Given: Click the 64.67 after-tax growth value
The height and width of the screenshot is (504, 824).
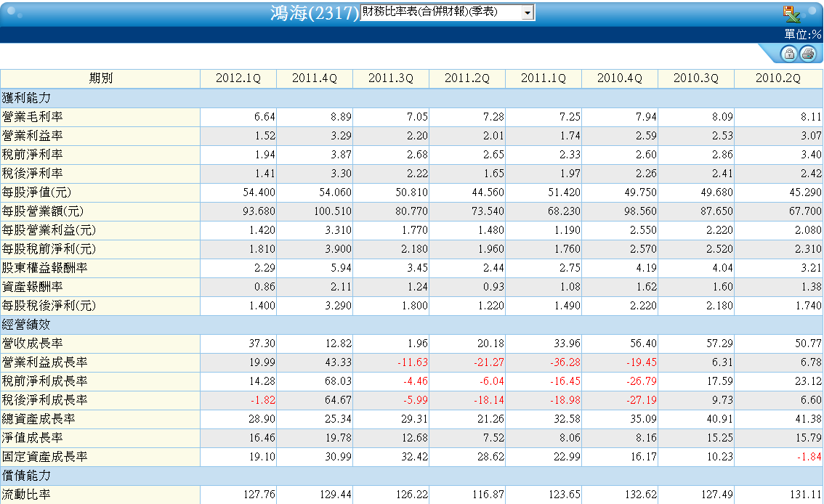Looking at the screenshot, I should (x=338, y=400).
